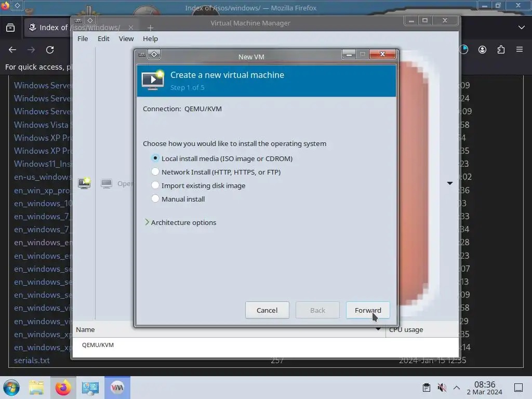Click the CPU usage column header
The height and width of the screenshot is (399, 532).
pyautogui.click(x=422, y=329)
